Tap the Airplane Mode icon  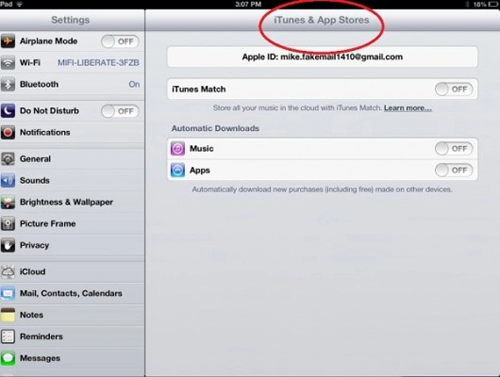tap(8, 41)
